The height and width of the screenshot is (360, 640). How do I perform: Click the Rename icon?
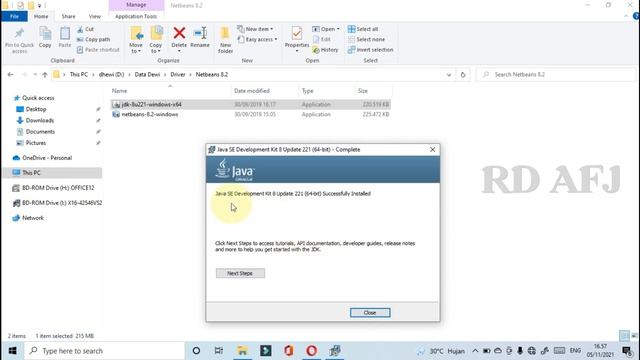200,33
